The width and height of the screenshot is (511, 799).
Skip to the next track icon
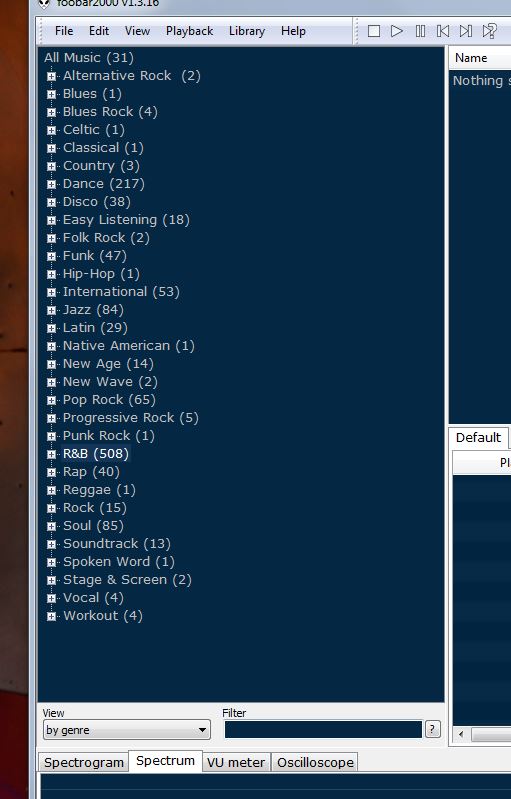coord(466,31)
